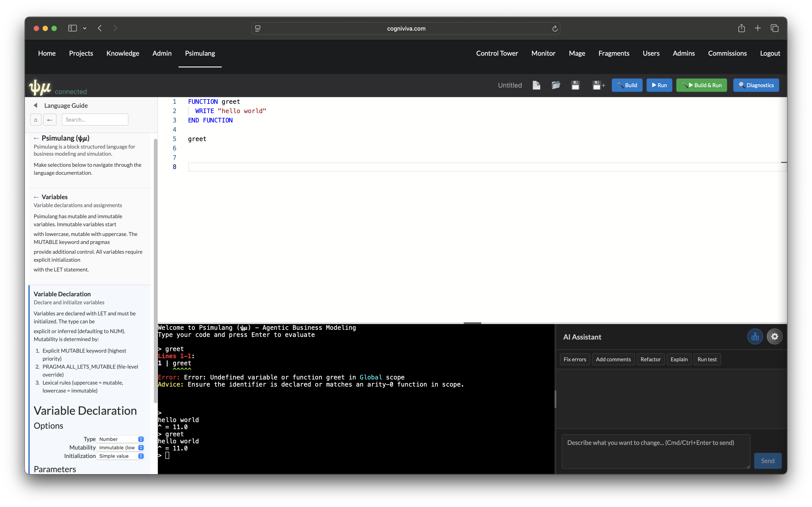Show Safari tab overview
The height and width of the screenshot is (507, 812).
775,28
